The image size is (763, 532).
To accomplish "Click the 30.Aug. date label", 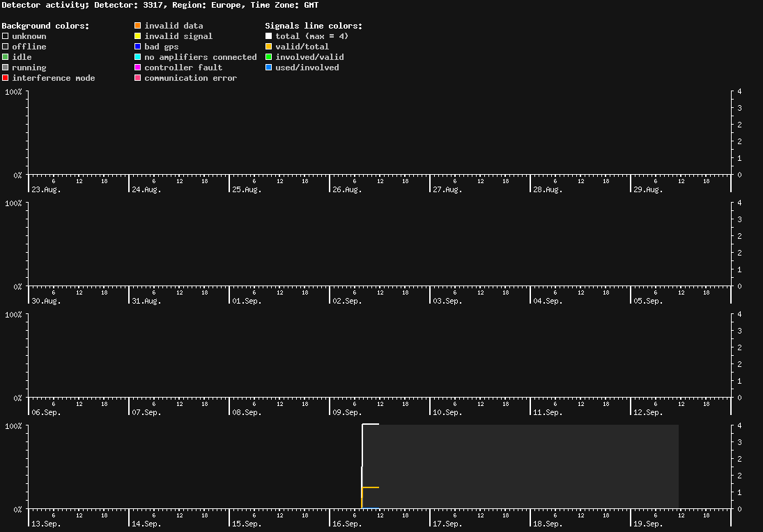I will coord(46,301).
